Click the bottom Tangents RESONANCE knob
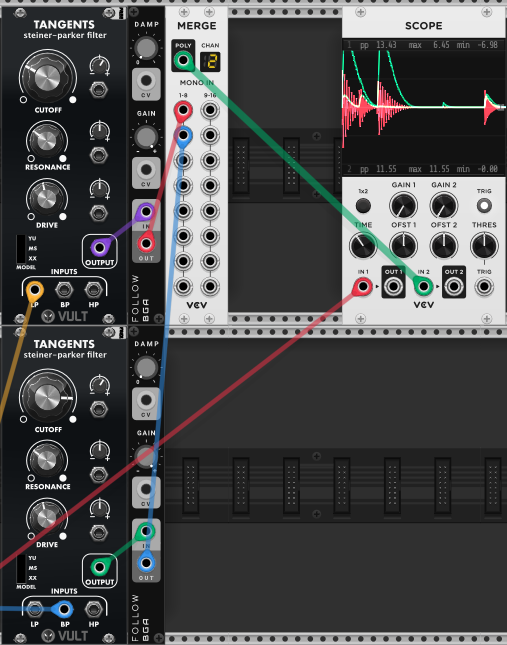The image size is (507, 645). [x=46, y=460]
